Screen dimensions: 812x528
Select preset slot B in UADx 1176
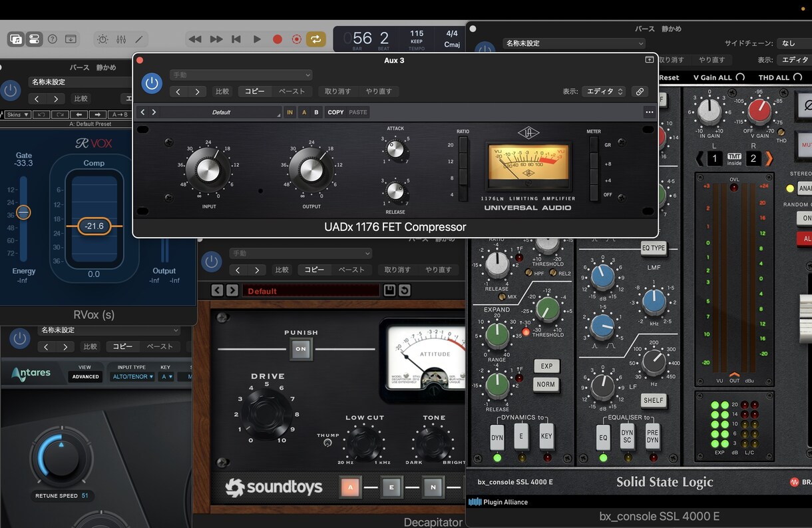(x=316, y=113)
